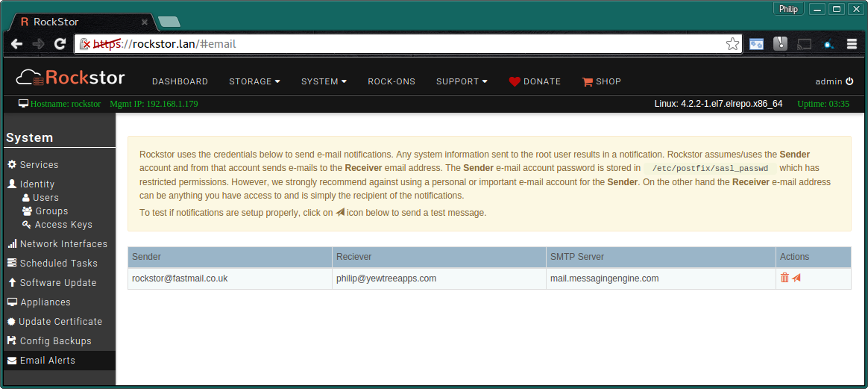Click the Linux kernel version text
This screenshot has width=868, height=389.
(x=718, y=104)
